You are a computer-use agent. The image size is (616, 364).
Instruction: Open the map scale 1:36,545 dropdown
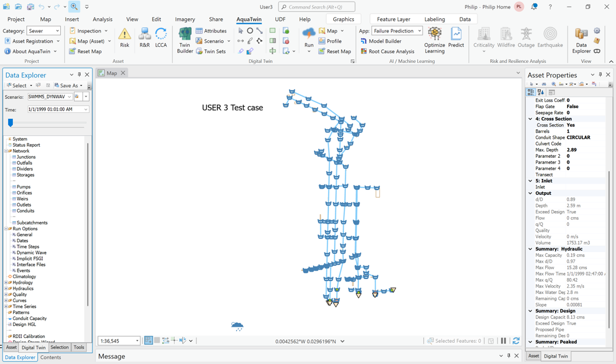click(x=137, y=341)
